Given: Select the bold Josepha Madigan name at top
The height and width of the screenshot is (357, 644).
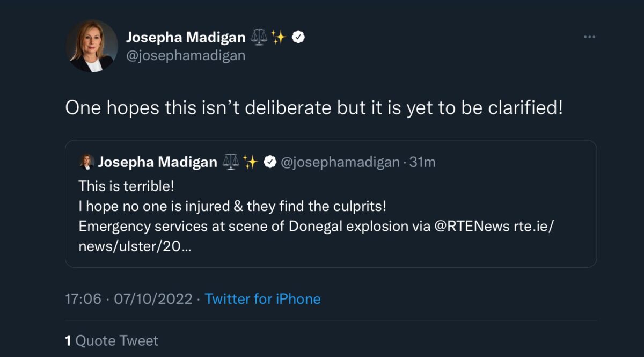Looking at the screenshot, I should pos(186,37).
